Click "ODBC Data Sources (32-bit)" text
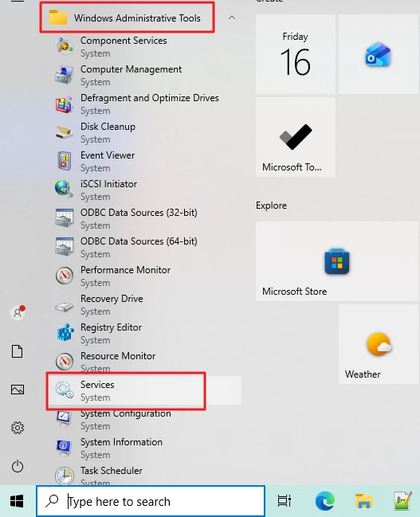This screenshot has width=420, height=517. click(x=139, y=213)
